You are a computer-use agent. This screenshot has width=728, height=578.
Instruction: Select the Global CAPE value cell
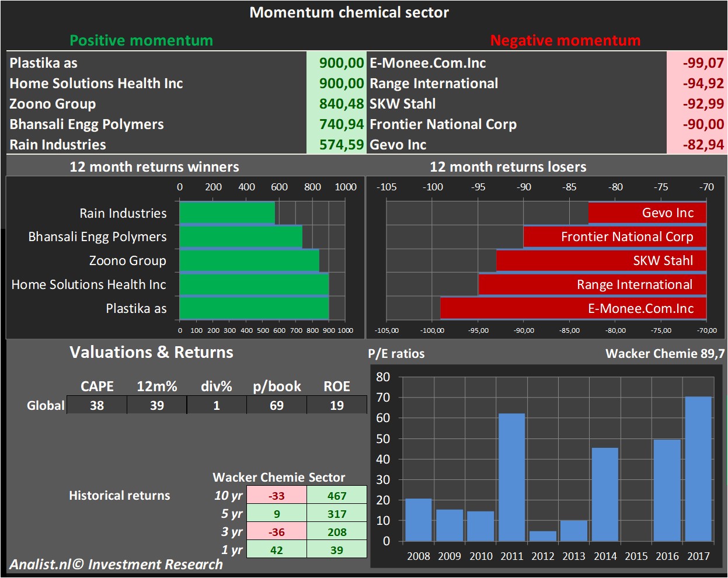click(x=97, y=405)
